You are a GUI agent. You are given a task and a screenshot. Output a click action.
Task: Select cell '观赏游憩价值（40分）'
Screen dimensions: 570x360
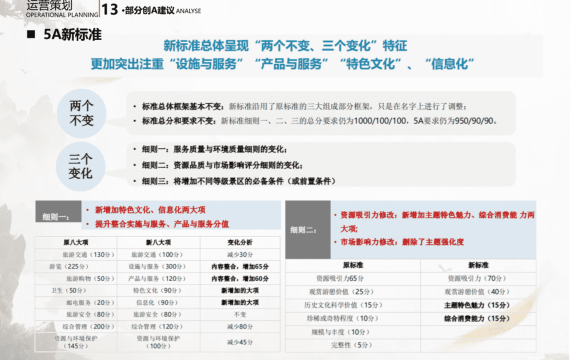point(477,292)
